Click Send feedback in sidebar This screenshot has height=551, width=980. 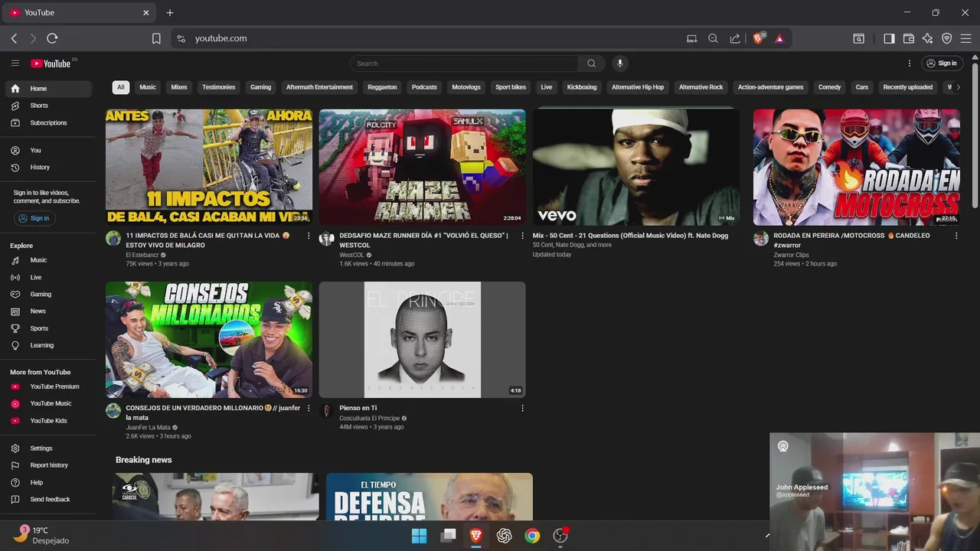(x=47, y=499)
